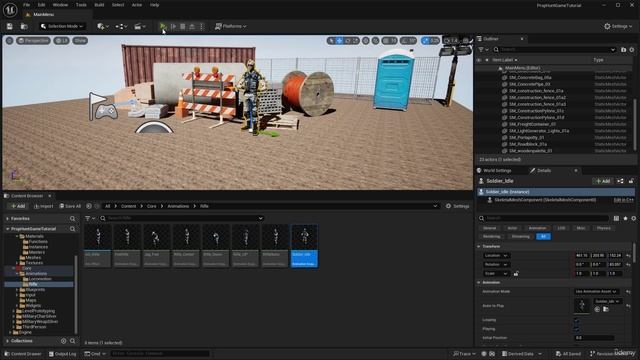Click the Anim to Play thumbnail
This screenshot has width=640, height=360.
tap(582, 306)
